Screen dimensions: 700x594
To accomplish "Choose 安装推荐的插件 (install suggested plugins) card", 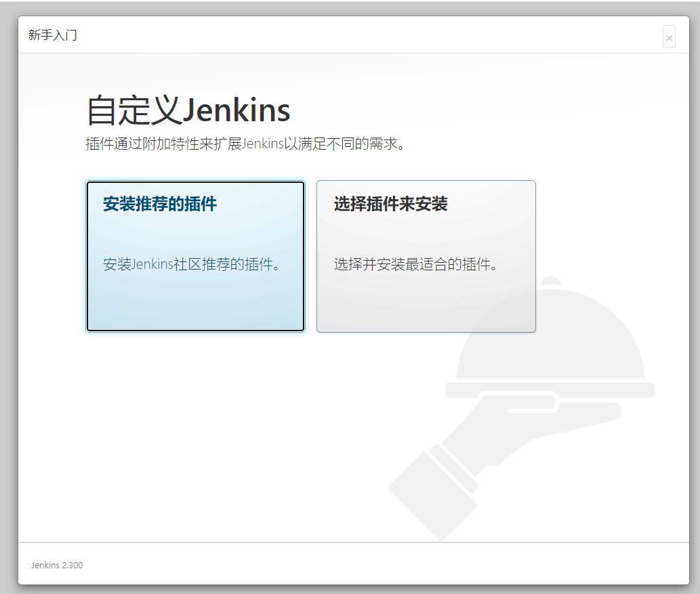I will 196,256.
